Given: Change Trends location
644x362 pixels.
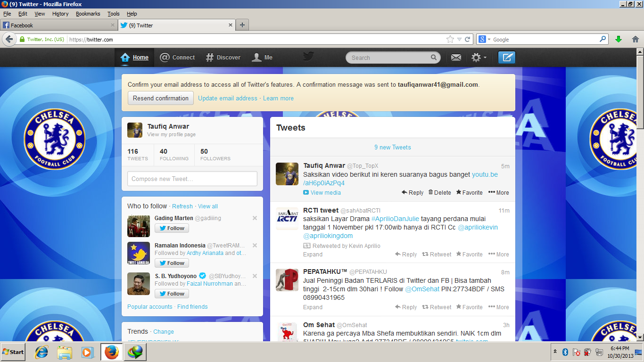Looking at the screenshot, I should coord(164,331).
